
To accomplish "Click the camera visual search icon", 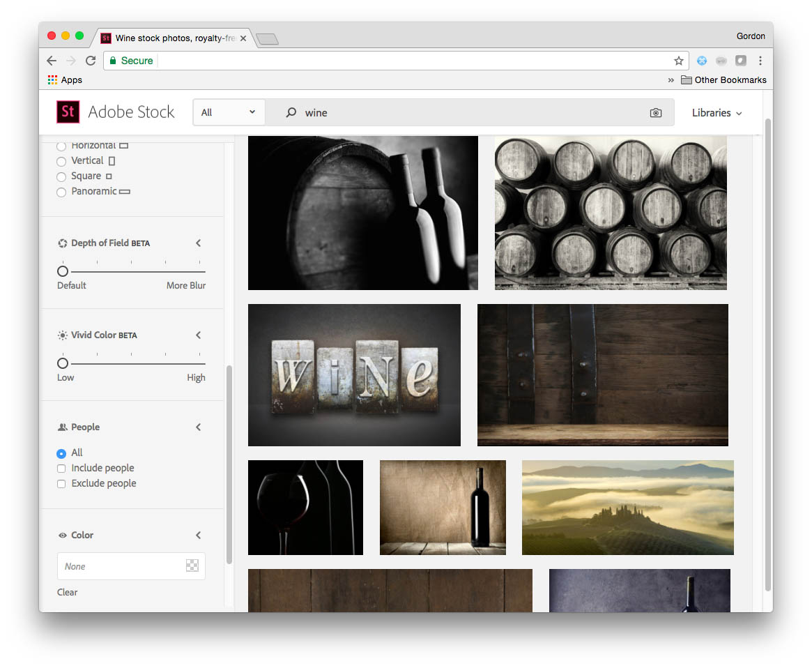I will tap(655, 113).
